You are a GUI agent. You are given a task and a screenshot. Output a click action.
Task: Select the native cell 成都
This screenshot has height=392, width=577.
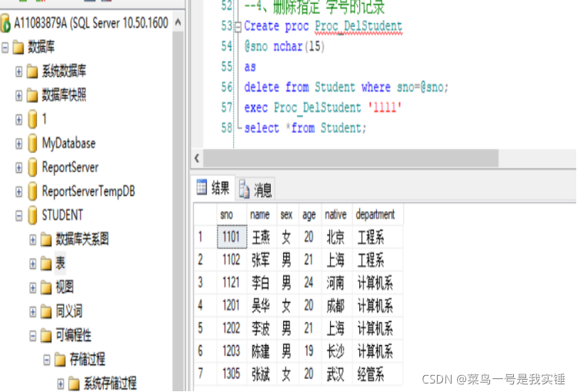337,306
